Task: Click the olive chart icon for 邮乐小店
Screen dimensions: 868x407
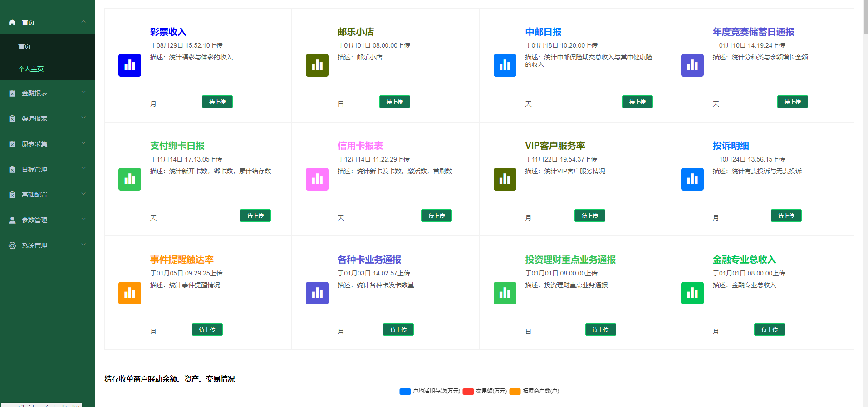Action: pos(317,65)
